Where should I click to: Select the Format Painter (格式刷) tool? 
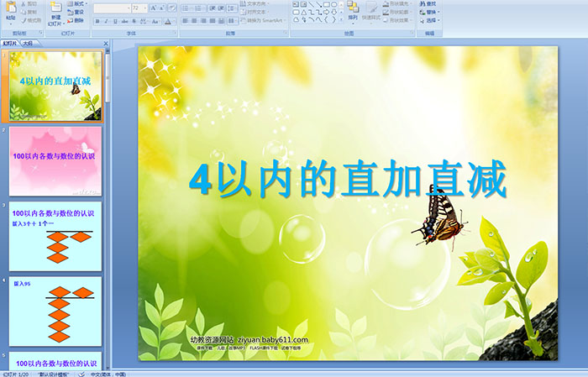point(32,20)
